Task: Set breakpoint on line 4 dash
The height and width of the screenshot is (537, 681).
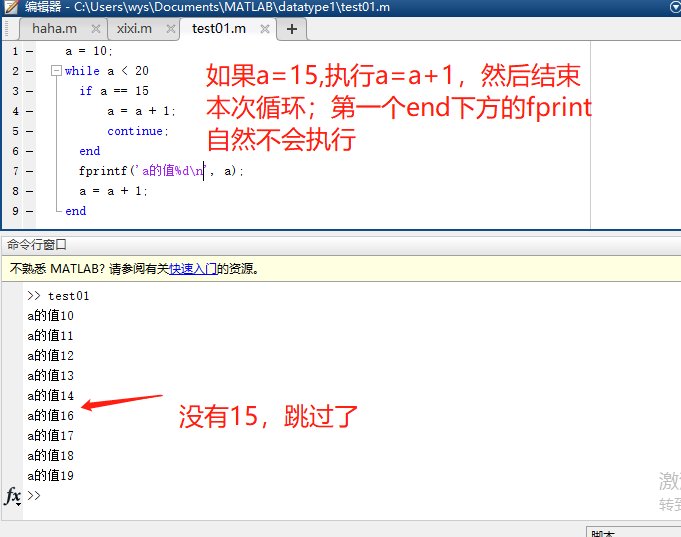Action: (30, 111)
